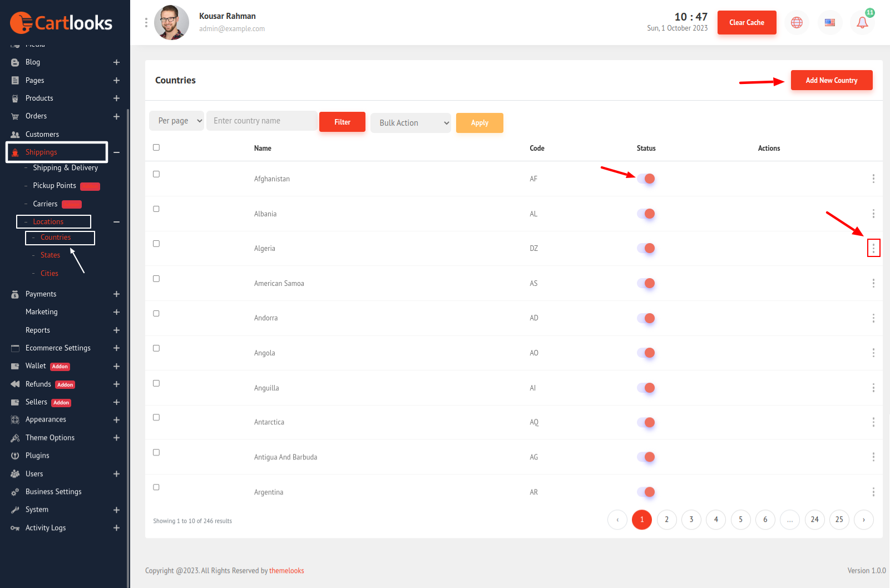Click the three-dot menu beside profile photo
The width and height of the screenshot is (890, 588).
146,22
